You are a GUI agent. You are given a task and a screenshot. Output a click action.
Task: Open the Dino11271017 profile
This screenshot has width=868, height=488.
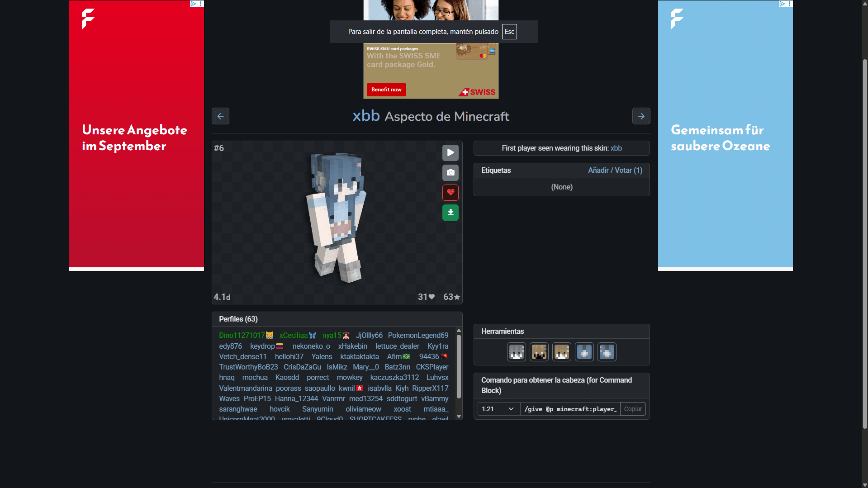click(242, 336)
